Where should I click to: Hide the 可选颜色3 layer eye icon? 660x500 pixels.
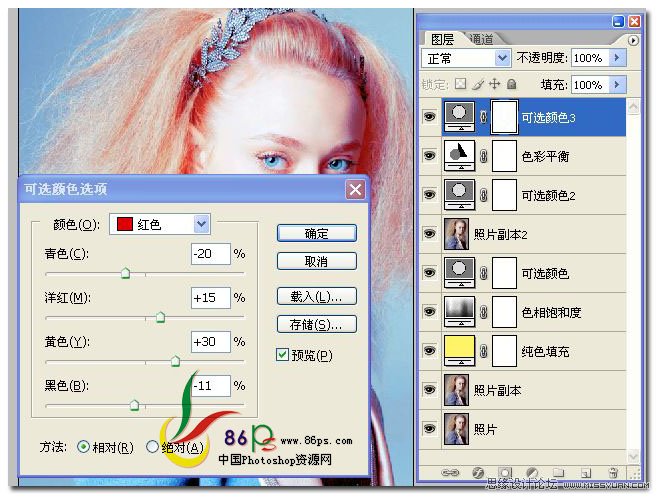429,117
